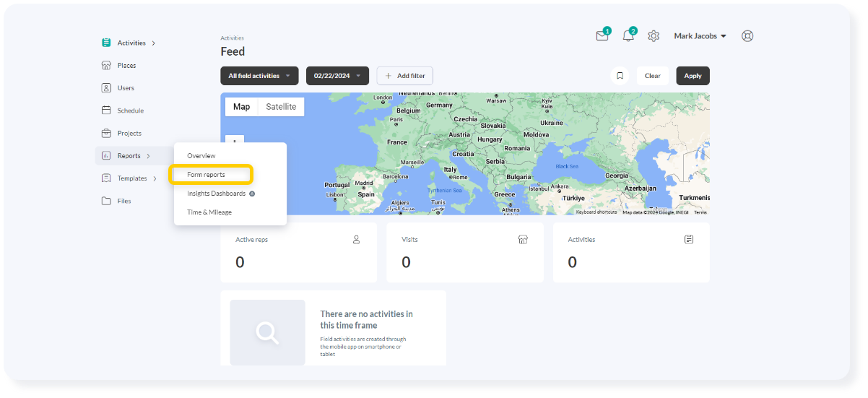Switch to the Map view tab
The height and width of the screenshot is (398, 868).
click(242, 107)
